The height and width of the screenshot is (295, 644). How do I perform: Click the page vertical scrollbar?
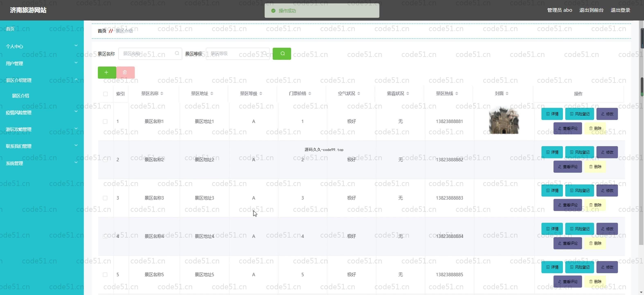tap(642, 133)
